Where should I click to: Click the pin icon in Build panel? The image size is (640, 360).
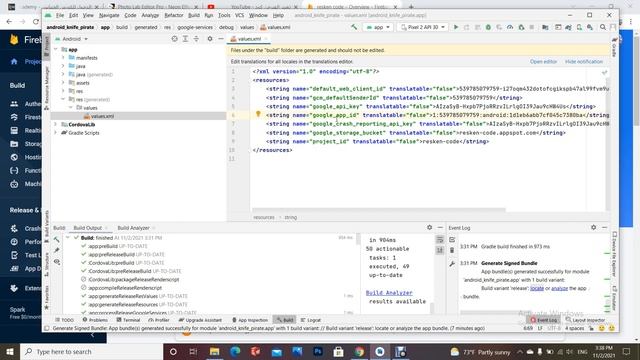click(x=57, y=250)
